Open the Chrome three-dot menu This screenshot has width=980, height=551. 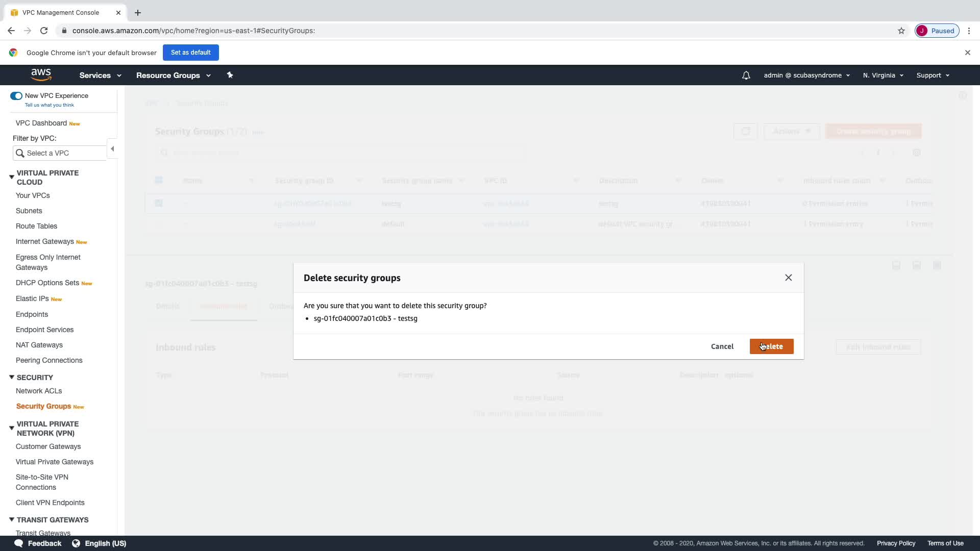click(x=969, y=31)
